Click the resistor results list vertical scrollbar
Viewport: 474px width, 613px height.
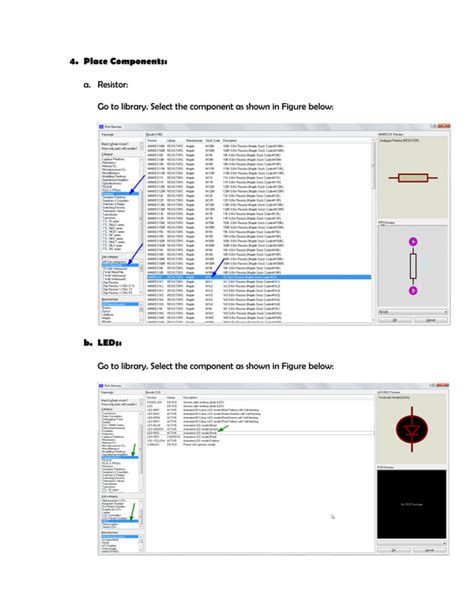(x=373, y=231)
